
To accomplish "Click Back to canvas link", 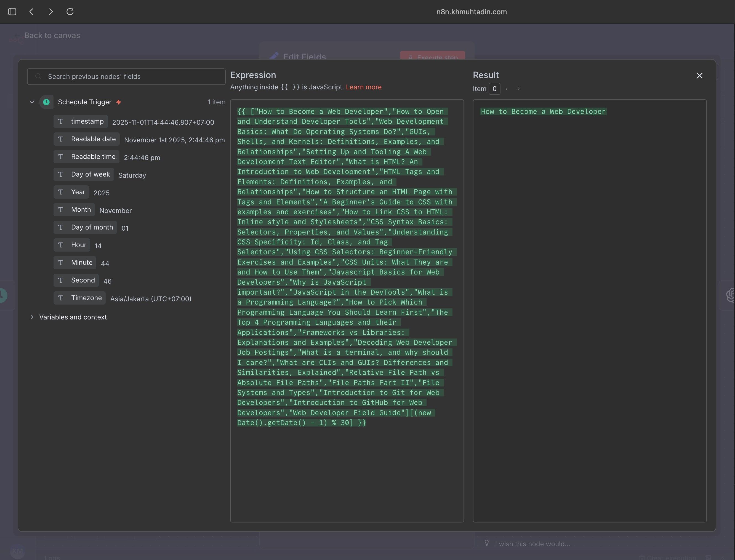I will pos(52,35).
